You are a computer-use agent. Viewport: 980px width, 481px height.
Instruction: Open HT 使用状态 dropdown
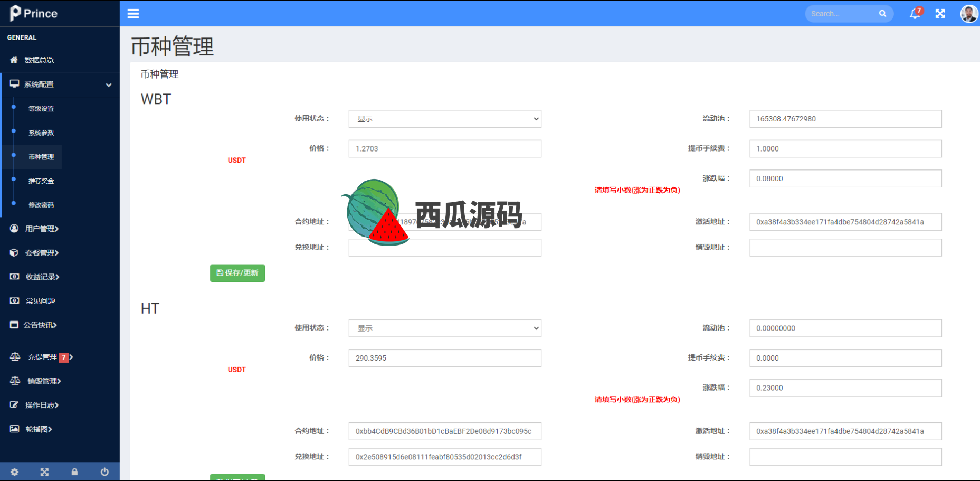445,328
